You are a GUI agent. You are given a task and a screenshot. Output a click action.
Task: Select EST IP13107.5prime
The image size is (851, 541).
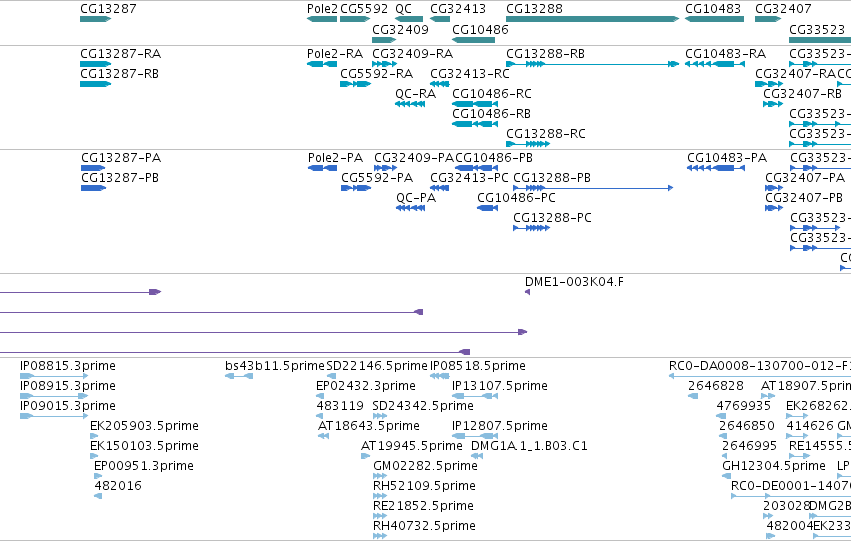(475, 396)
